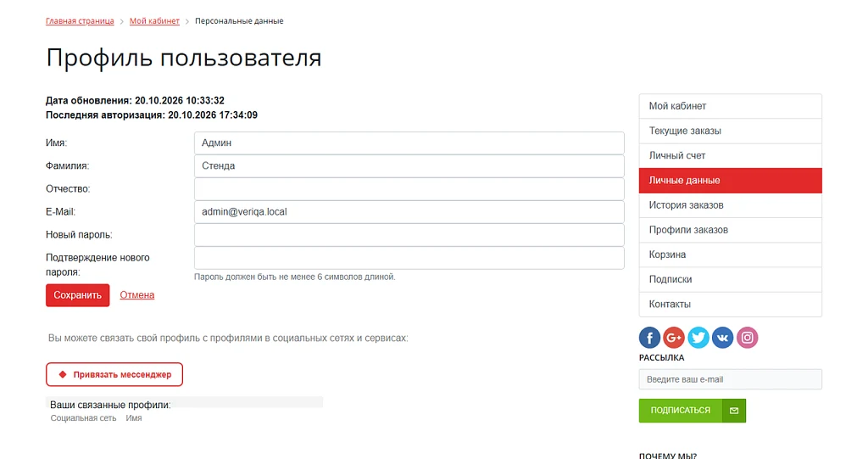Open the Twitter social icon
This screenshot has height=459, width=868.
pos(698,338)
